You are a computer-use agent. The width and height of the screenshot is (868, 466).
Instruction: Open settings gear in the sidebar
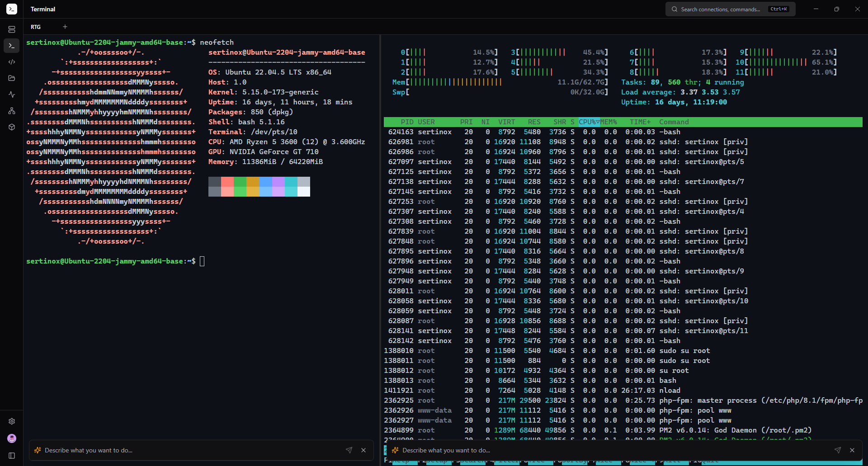[12, 421]
